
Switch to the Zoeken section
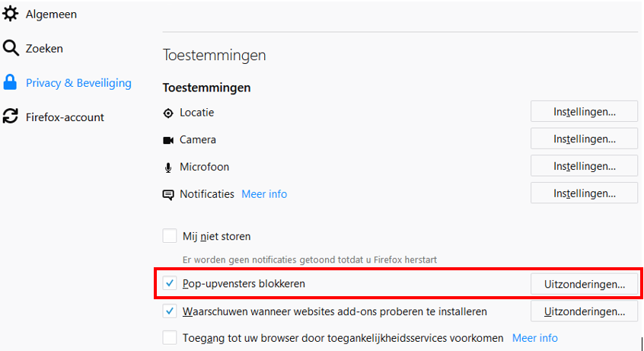[x=44, y=49]
